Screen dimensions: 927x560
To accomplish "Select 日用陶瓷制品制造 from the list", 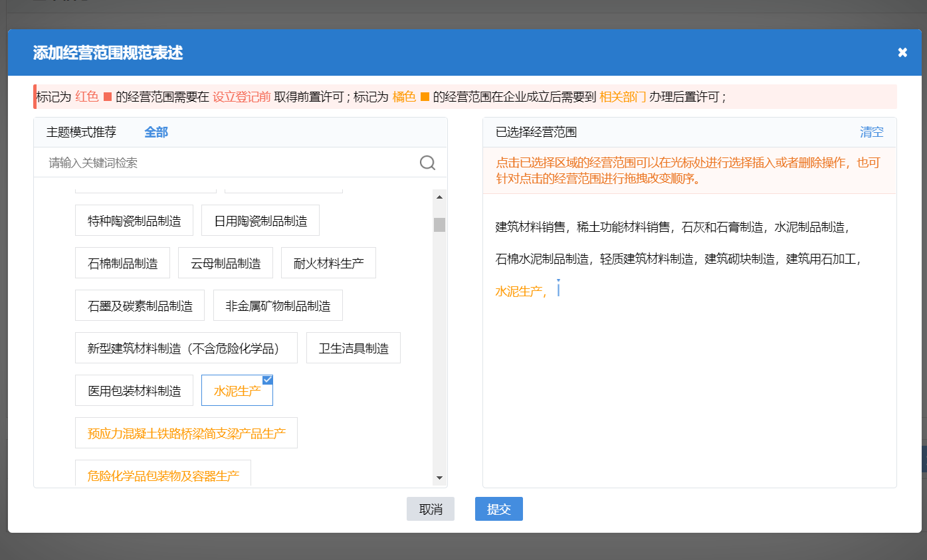I will click(260, 220).
